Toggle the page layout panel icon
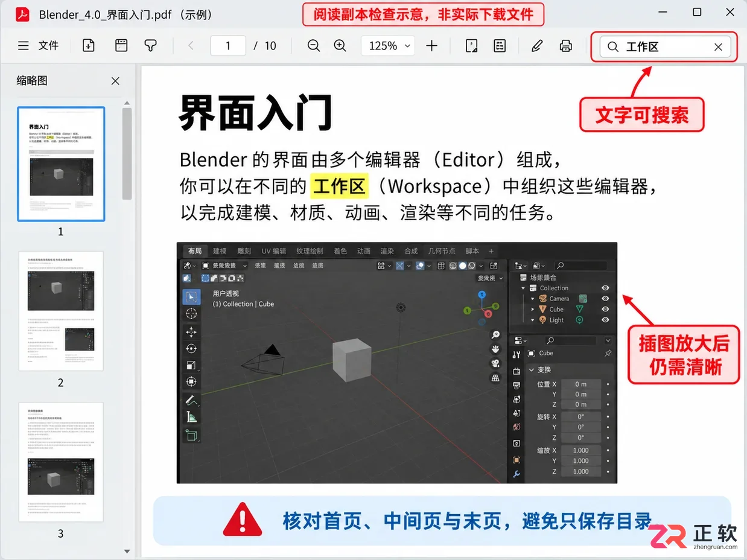Image resolution: width=747 pixels, height=560 pixels. coord(121,46)
